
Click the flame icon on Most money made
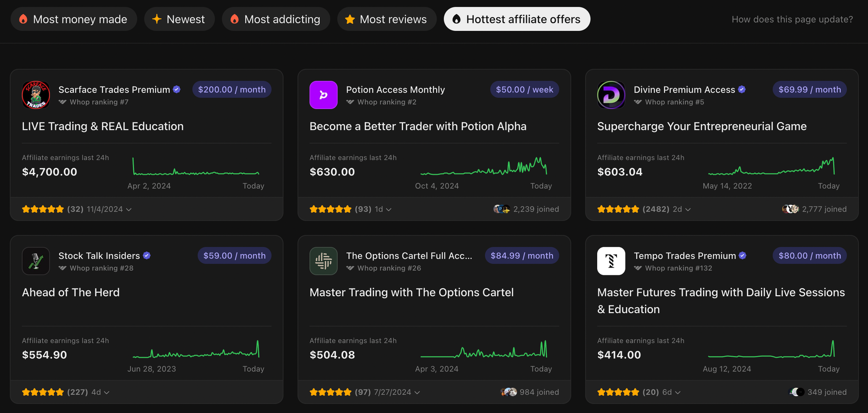point(23,19)
